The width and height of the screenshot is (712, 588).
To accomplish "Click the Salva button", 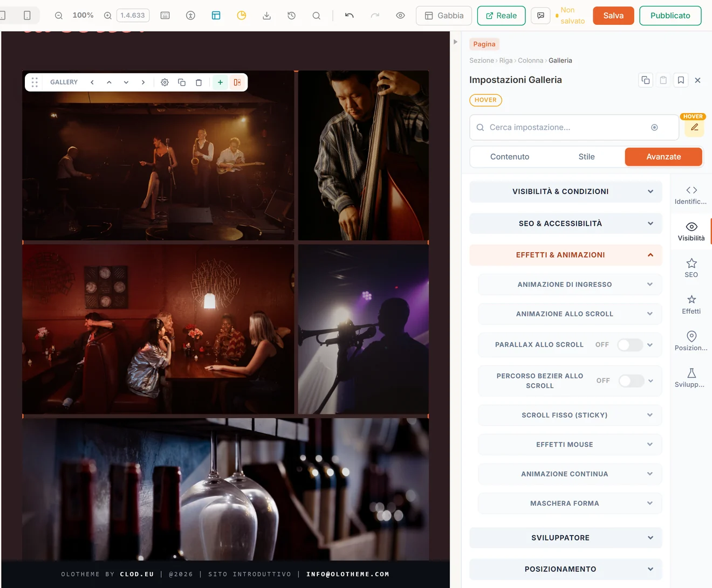I will (x=613, y=16).
